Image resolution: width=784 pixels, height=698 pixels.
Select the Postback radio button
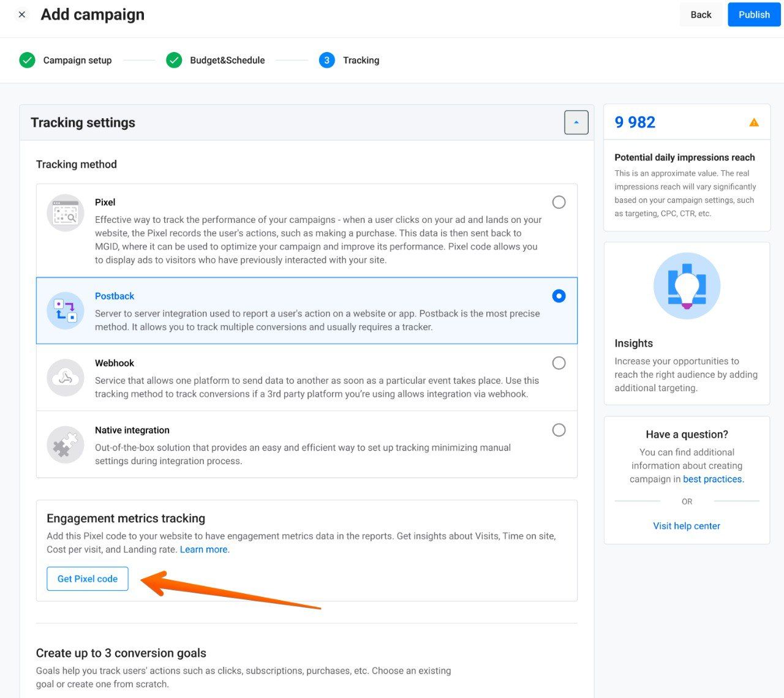[559, 296]
